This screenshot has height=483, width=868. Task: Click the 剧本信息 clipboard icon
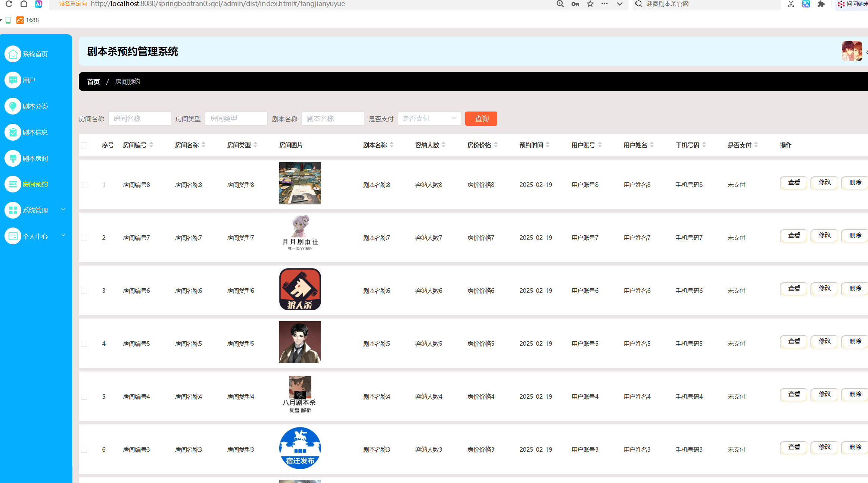pyautogui.click(x=13, y=132)
